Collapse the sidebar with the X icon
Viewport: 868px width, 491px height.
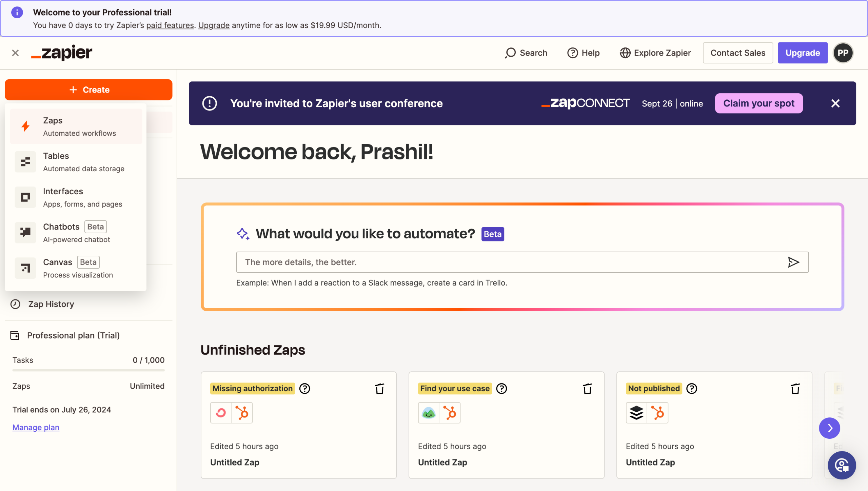pyautogui.click(x=15, y=53)
